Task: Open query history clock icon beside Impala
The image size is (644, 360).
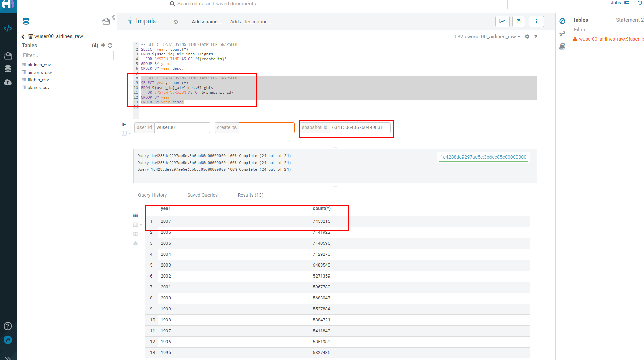Action: pyautogui.click(x=176, y=22)
